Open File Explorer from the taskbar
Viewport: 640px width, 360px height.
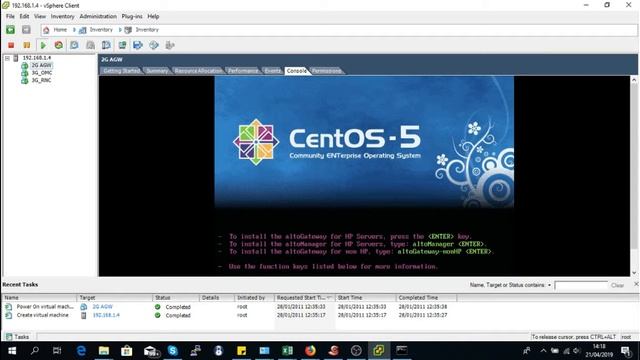coord(104,351)
